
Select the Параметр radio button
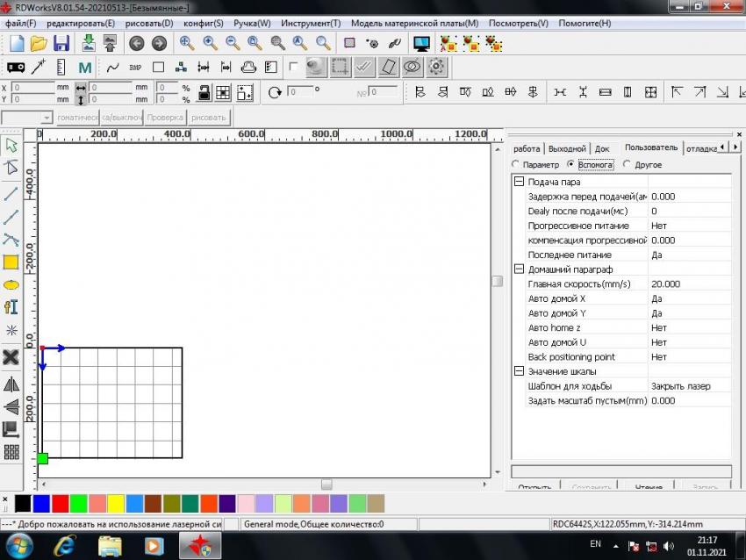coord(516,164)
